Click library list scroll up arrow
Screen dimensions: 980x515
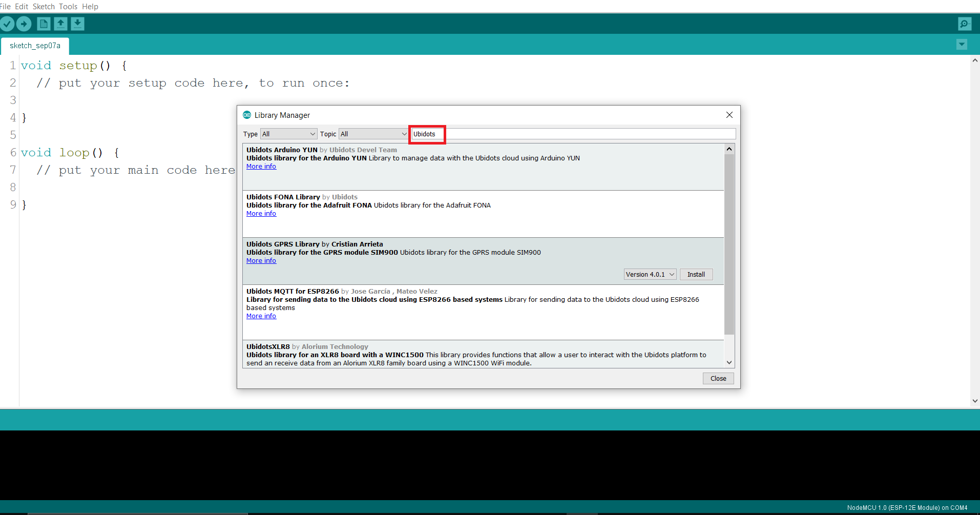point(729,149)
